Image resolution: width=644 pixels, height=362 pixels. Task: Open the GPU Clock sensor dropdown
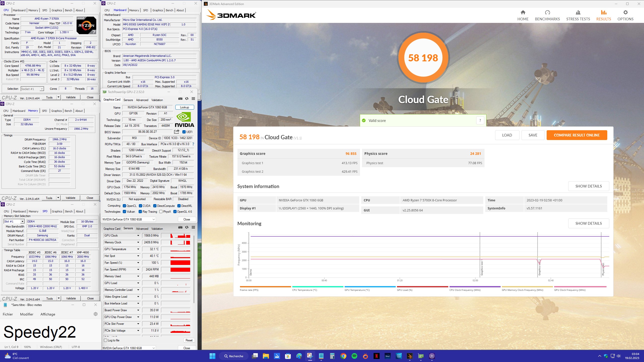point(138,236)
